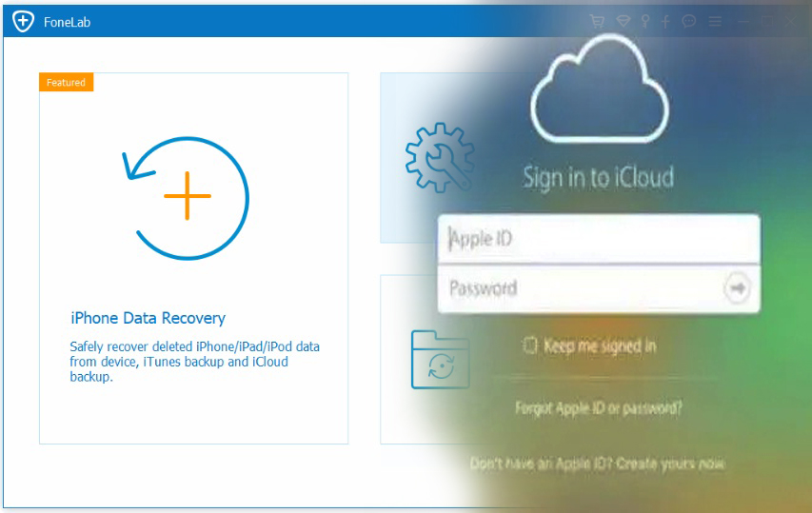Screen dimensions: 812x513
Task: Click the Safely recover deleted iPhone/iPad/iPod data description
Action: (195, 362)
